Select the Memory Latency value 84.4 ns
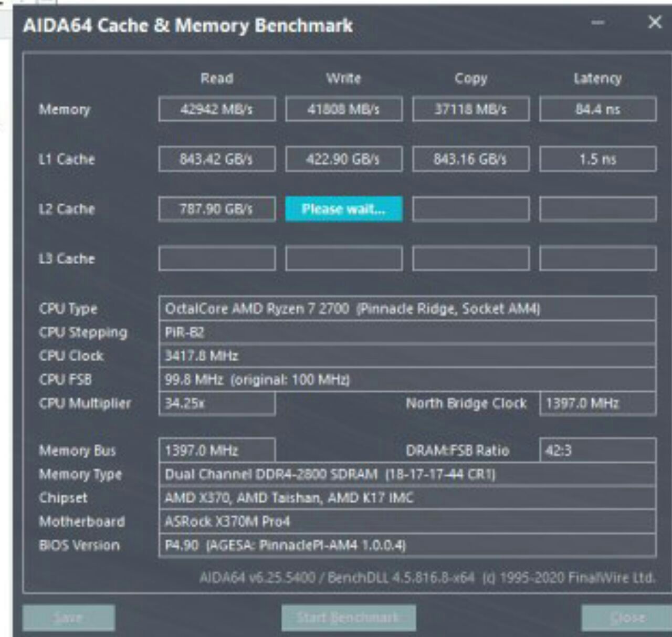The image size is (672, 637). pyautogui.click(x=598, y=109)
